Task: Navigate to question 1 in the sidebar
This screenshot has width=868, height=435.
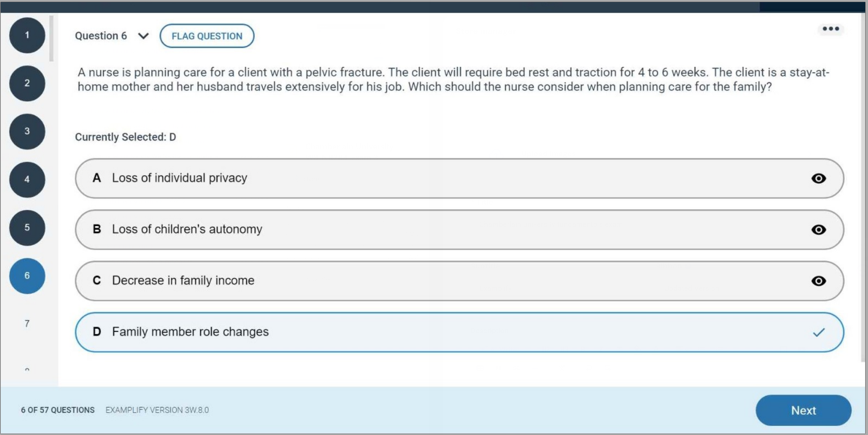Action: click(27, 35)
